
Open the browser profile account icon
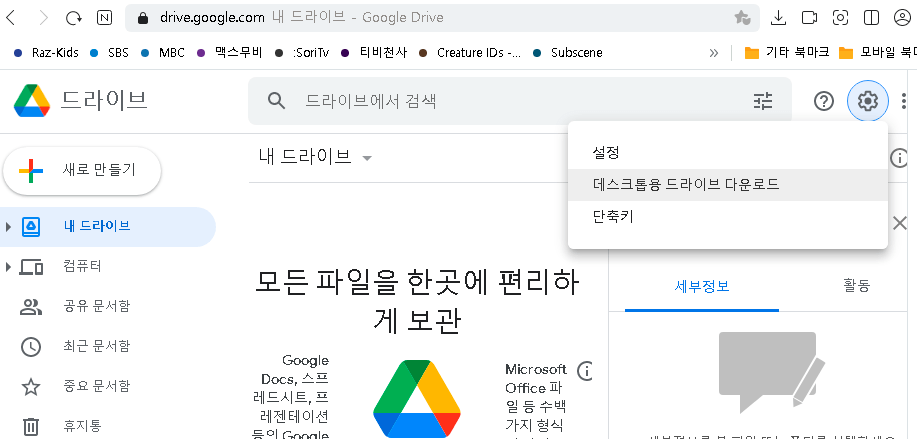coord(903,18)
